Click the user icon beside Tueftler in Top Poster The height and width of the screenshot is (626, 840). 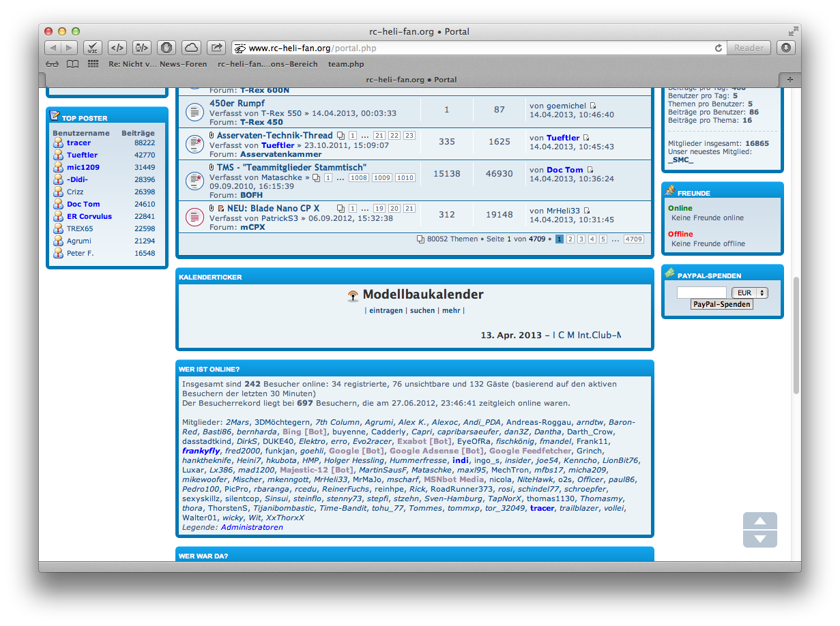click(x=59, y=155)
